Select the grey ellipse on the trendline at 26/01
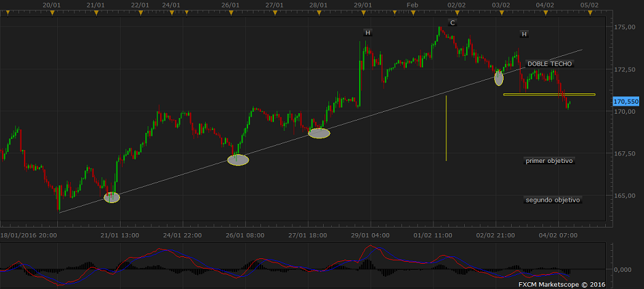 [238, 160]
